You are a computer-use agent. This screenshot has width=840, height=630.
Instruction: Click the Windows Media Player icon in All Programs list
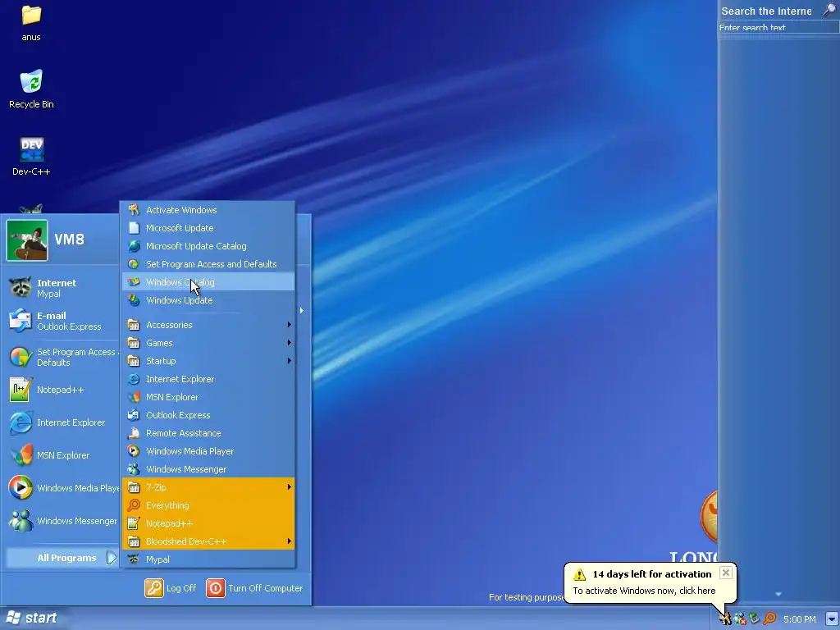click(134, 451)
